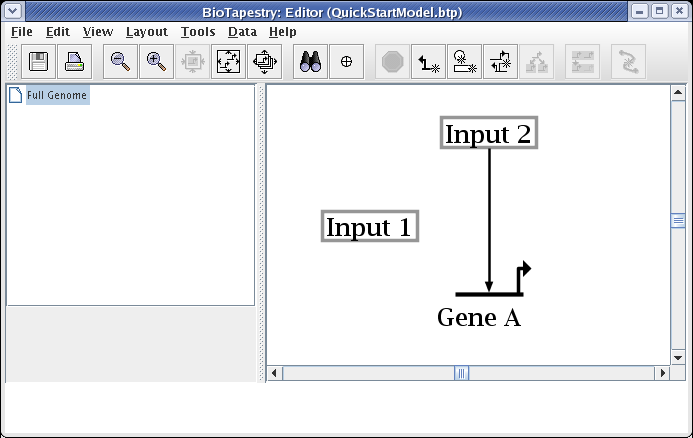The width and height of the screenshot is (693, 438).
Task: Click the Save floppy disk icon
Action: tap(38, 62)
